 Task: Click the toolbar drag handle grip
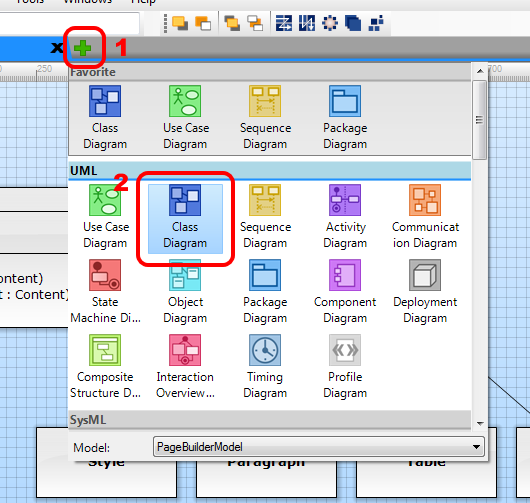click(x=165, y=23)
